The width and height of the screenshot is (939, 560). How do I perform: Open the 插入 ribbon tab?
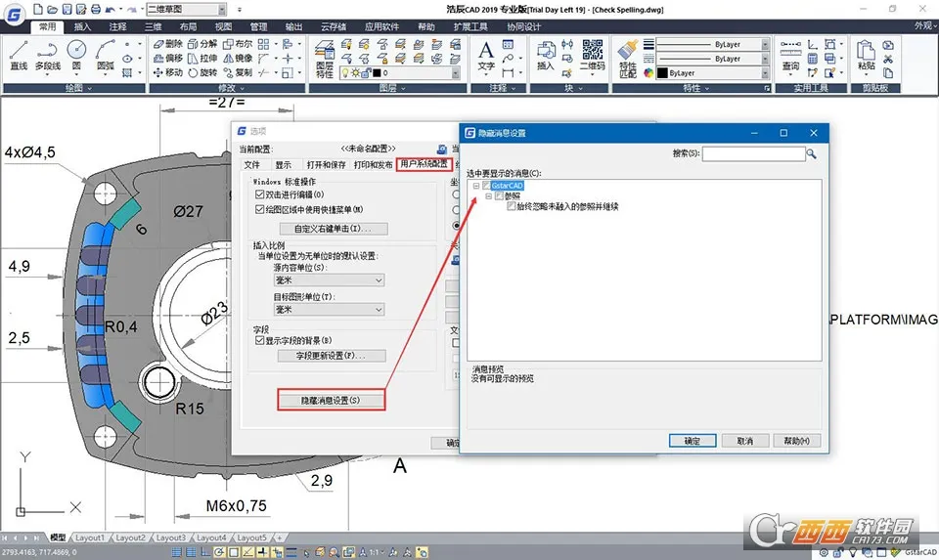pos(83,26)
